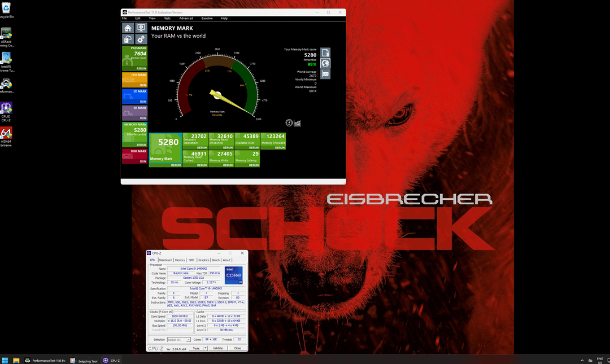Screen dimensions: 610x364
Task: Run the 2D Mark test
Action: pyautogui.click(x=143, y=102)
